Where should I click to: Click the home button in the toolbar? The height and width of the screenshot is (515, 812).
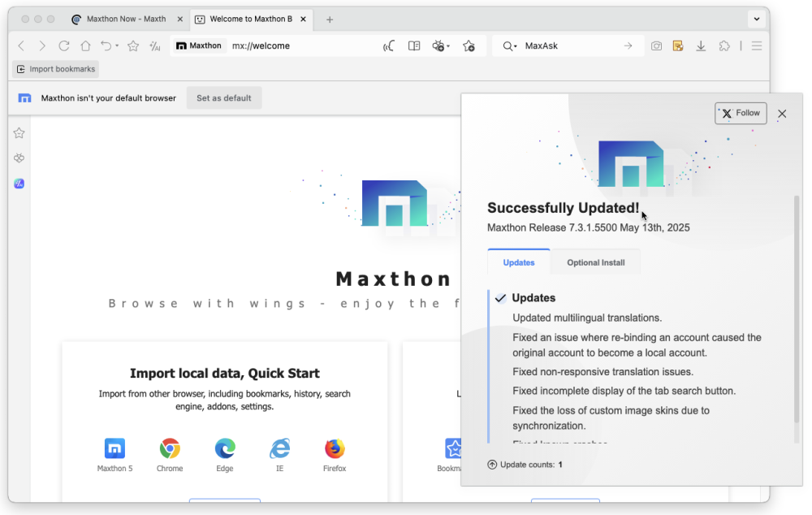tap(85, 46)
